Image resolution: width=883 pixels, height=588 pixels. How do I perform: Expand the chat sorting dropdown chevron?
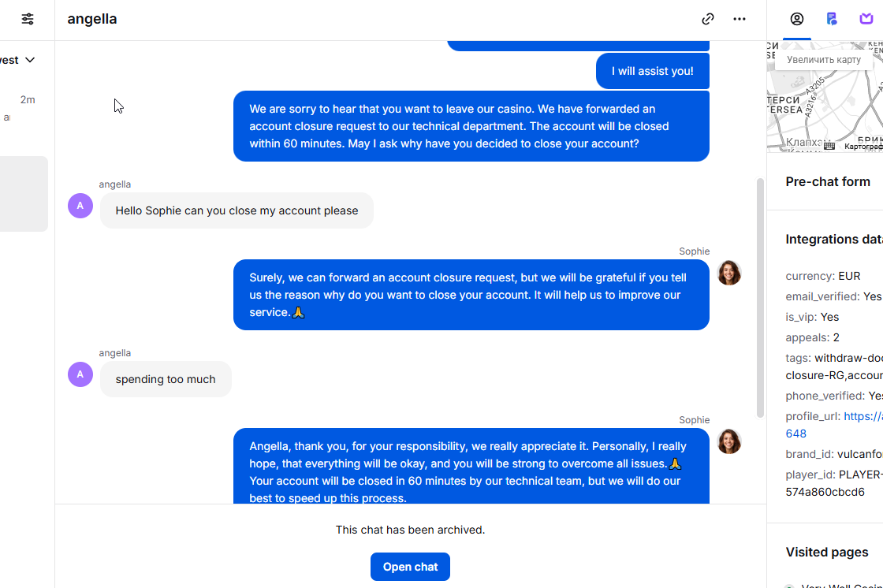click(31, 60)
